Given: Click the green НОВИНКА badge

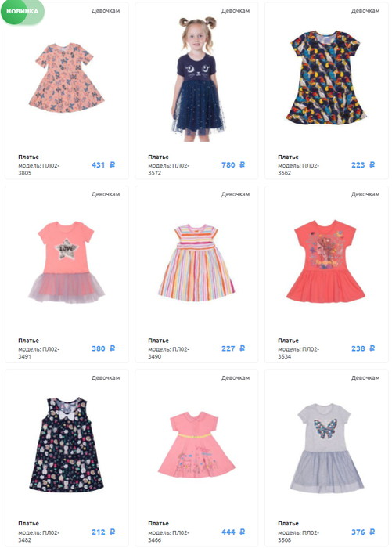Looking at the screenshot, I should (x=23, y=11).
